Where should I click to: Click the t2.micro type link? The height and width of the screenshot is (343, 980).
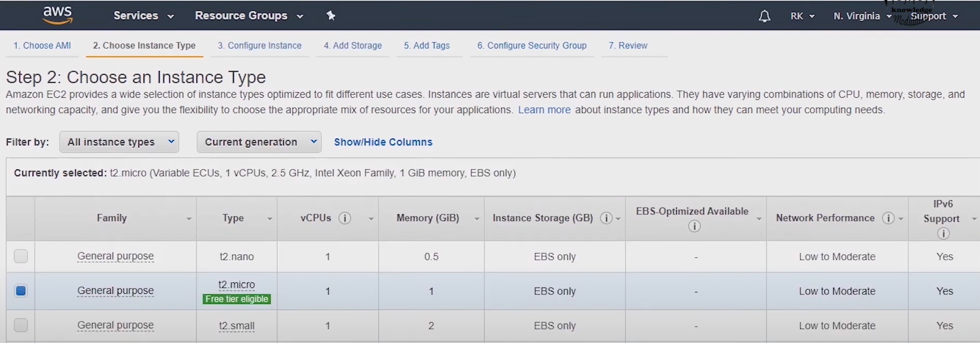(x=237, y=285)
